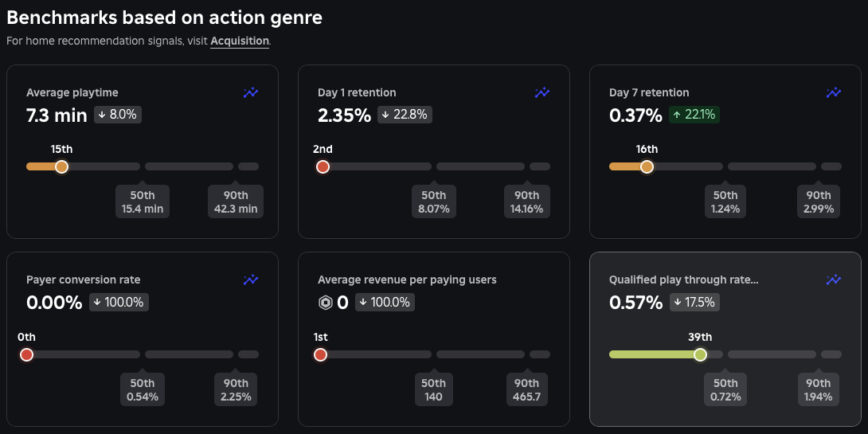Click the 50th percentile 15.4 min tooltip
The image size is (868, 434).
pos(143,202)
